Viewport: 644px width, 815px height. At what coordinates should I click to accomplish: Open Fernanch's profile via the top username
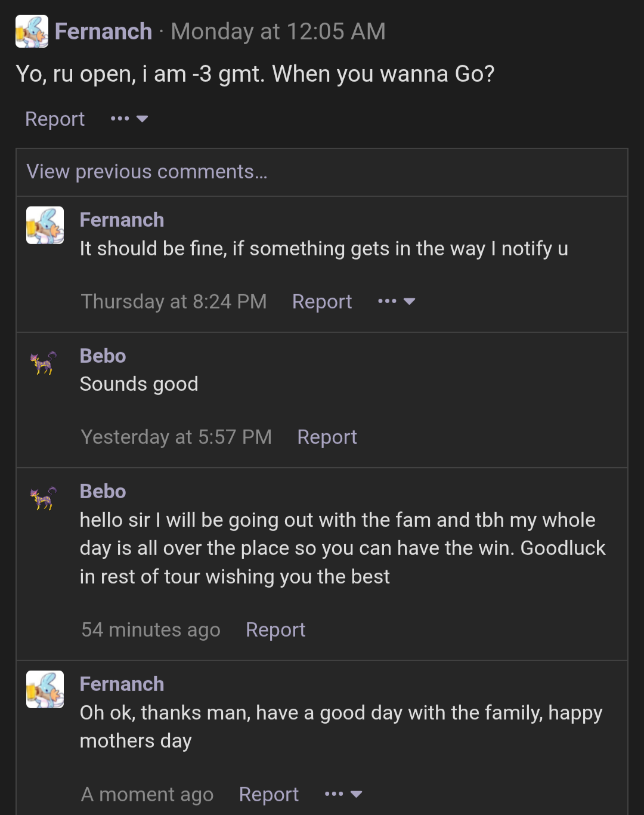pos(104,31)
